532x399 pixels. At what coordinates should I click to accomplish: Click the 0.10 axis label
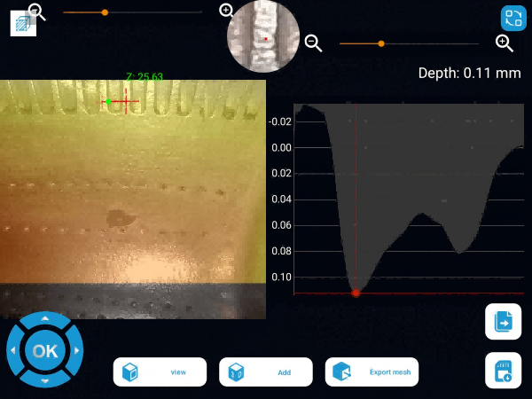281,277
